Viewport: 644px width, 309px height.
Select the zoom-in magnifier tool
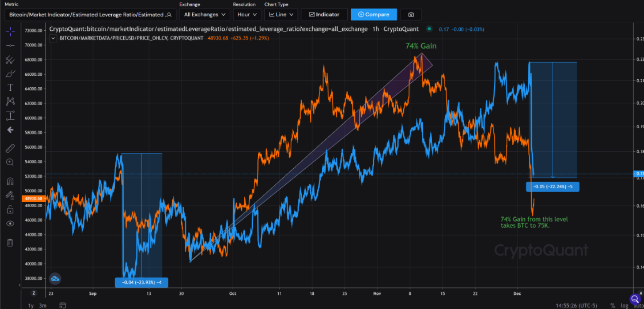(10, 163)
